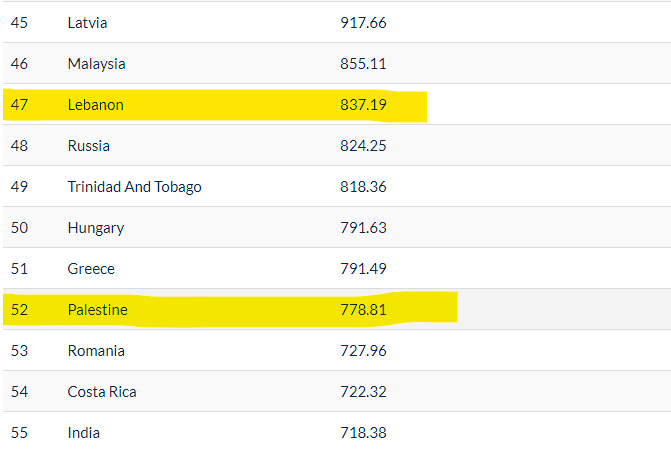
Task: Select Palestine's value 778.81
Action: (363, 310)
